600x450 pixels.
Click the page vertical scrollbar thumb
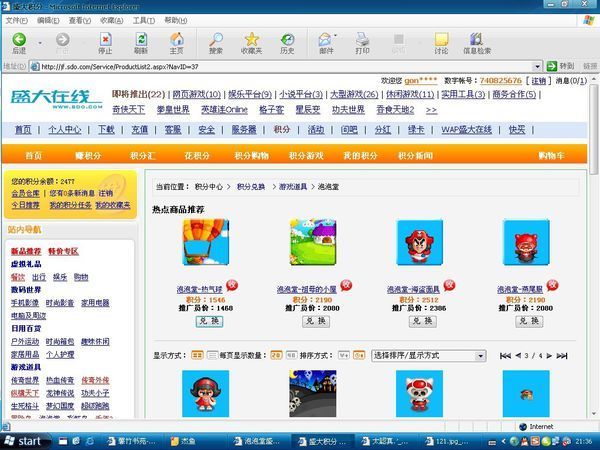click(594, 129)
